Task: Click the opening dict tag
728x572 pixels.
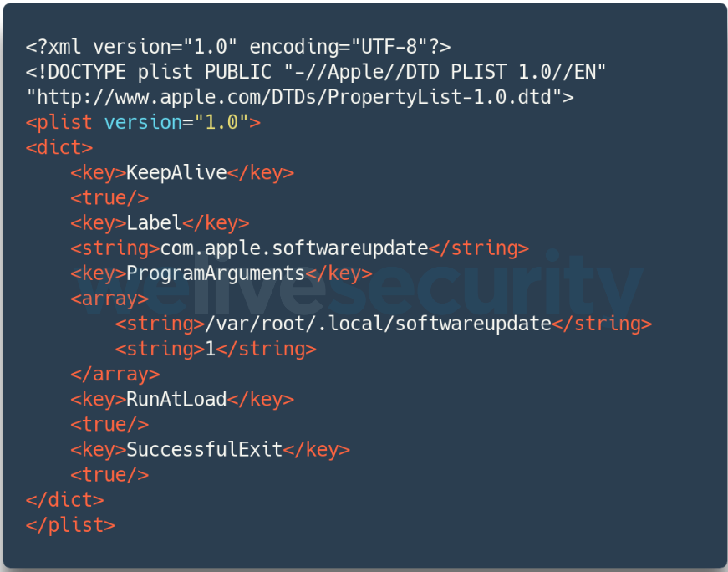Action: (59, 147)
